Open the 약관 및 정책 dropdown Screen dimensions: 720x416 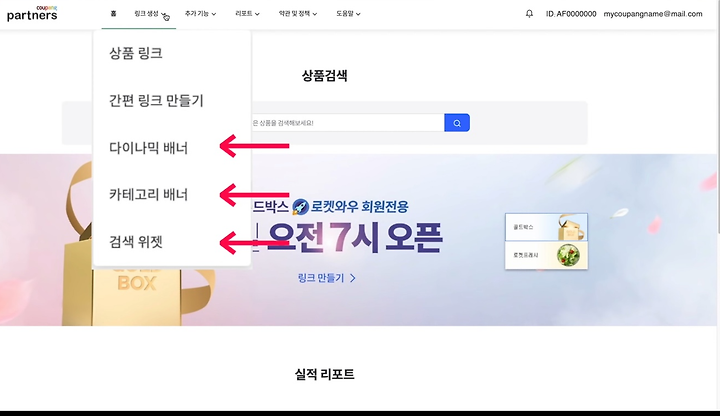click(x=298, y=14)
